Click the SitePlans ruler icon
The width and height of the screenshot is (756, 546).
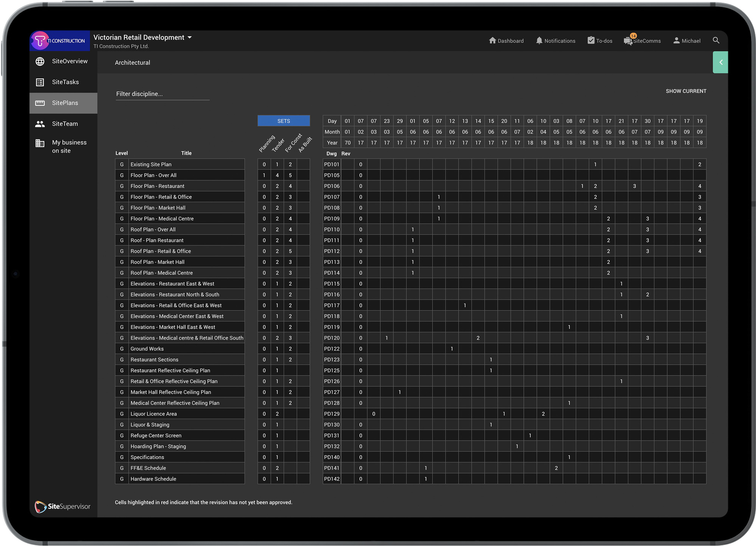click(40, 103)
